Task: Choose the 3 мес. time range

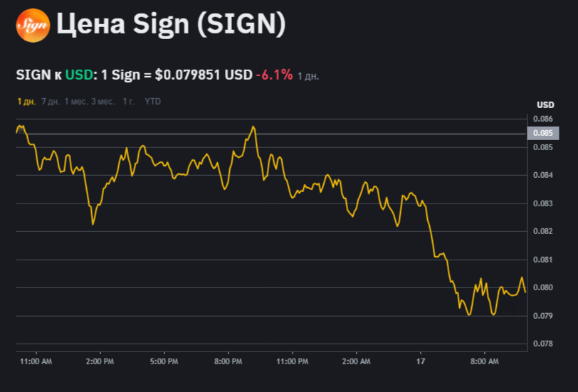Action: point(103,102)
